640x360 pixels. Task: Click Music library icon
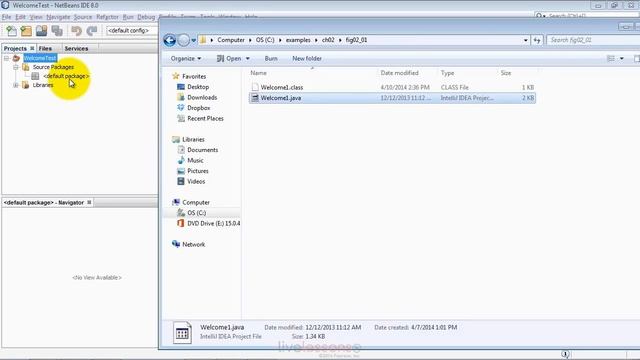181,160
